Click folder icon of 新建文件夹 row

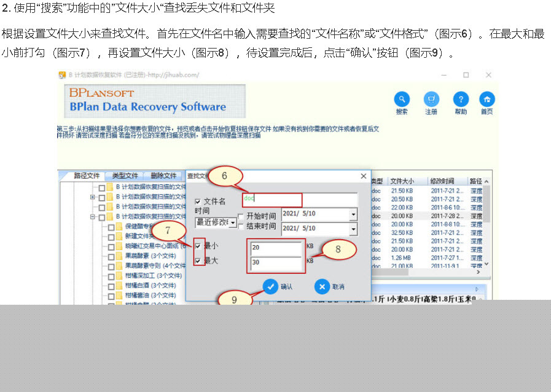tap(120, 236)
